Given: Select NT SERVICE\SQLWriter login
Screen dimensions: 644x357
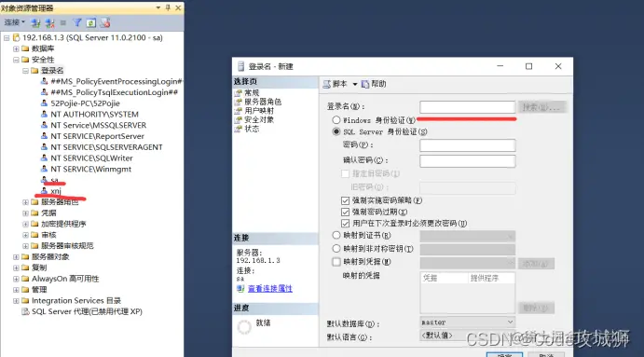Looking at the screenshot, I should click(91, 158).
